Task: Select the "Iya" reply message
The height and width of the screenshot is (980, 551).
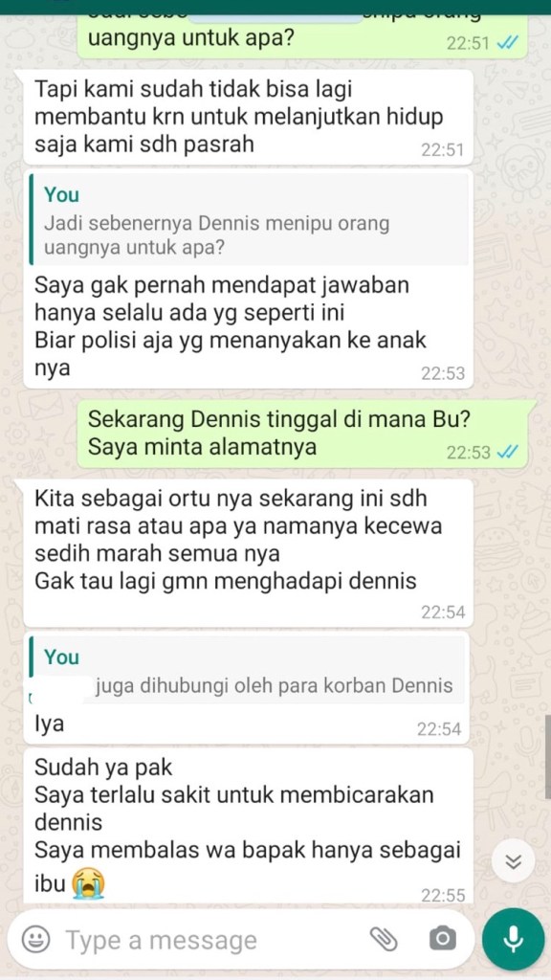Action: click(248, 687)
